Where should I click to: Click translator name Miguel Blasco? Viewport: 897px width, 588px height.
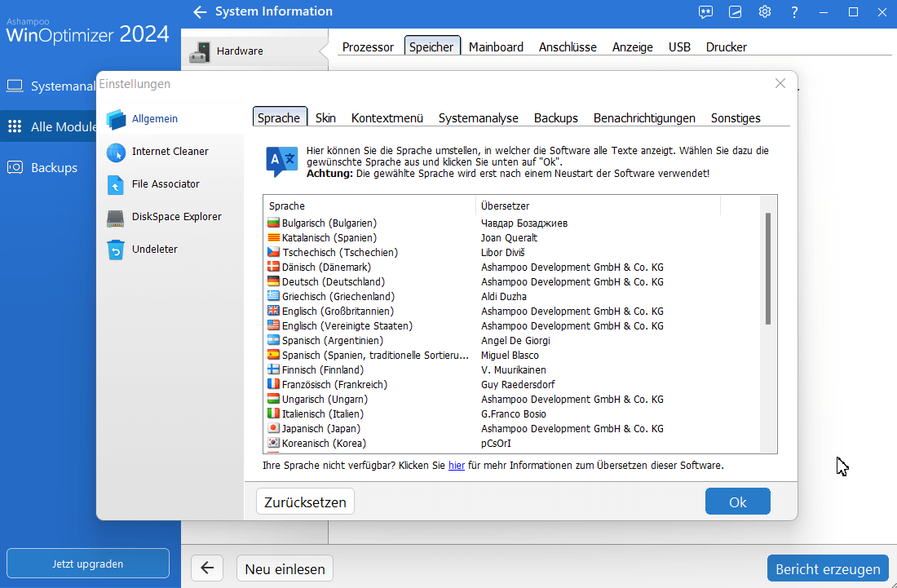coord(510,356)
